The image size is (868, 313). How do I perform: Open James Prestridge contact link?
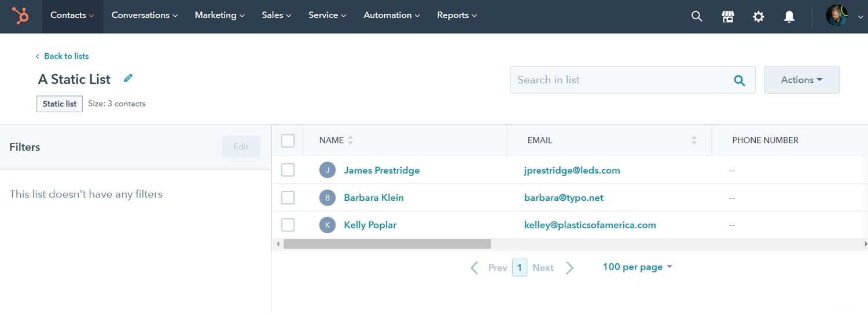tap(382, 170)
